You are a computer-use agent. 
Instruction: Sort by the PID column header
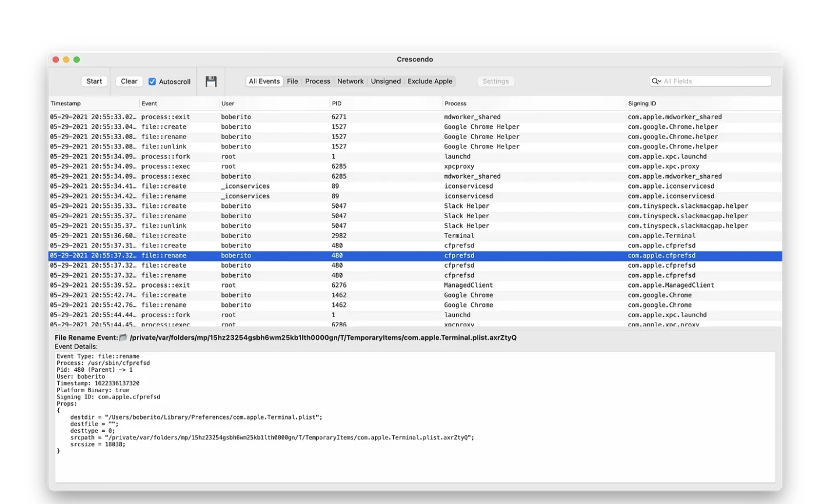[x=386, y=104]
